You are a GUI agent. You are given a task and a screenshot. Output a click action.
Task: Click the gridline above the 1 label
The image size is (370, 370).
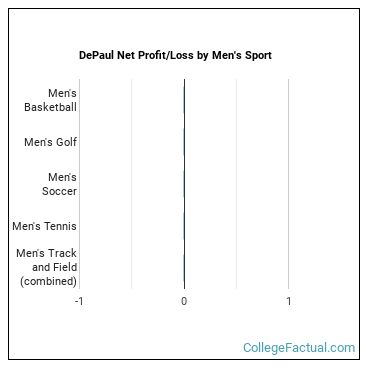point(289,184)
